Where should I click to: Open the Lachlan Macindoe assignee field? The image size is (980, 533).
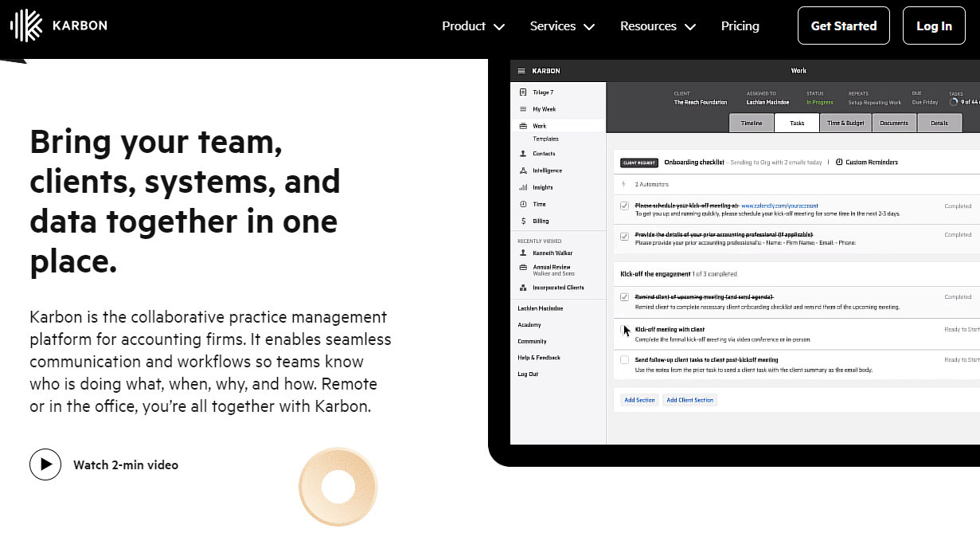(x=767, y=103)
